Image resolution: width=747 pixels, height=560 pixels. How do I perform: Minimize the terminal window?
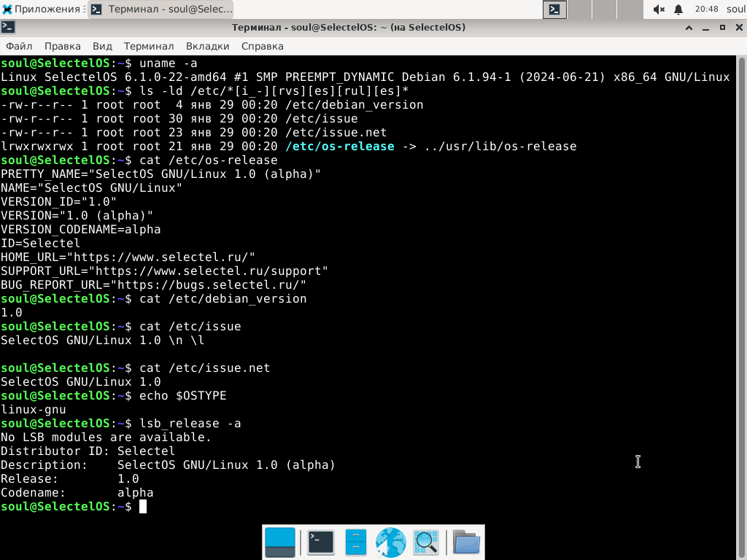tap(705, 28)
